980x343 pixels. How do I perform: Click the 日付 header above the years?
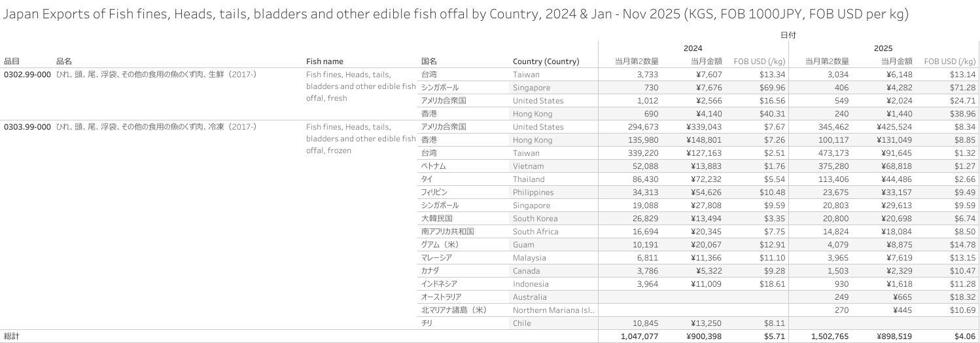click(x=788, y=35)
